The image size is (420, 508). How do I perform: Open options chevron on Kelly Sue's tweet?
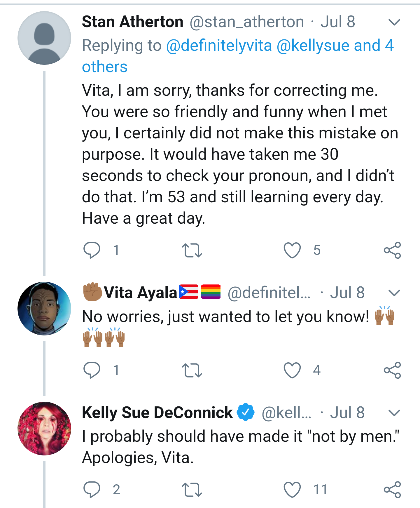(394, 413)
